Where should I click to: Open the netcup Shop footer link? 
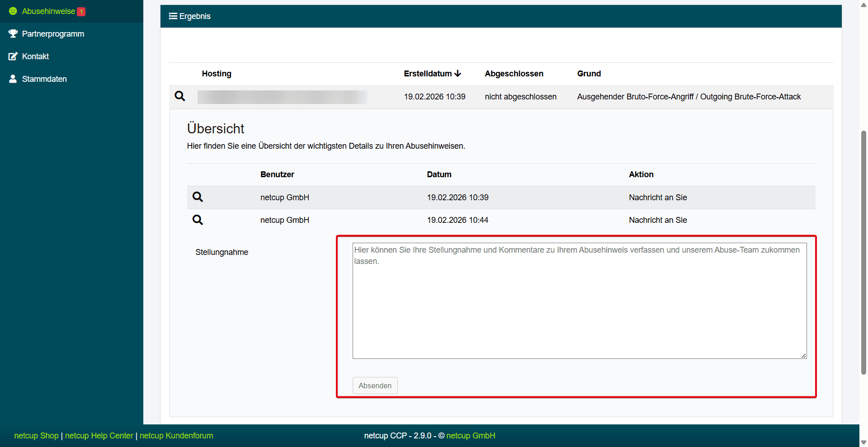(x=36, y=436)
